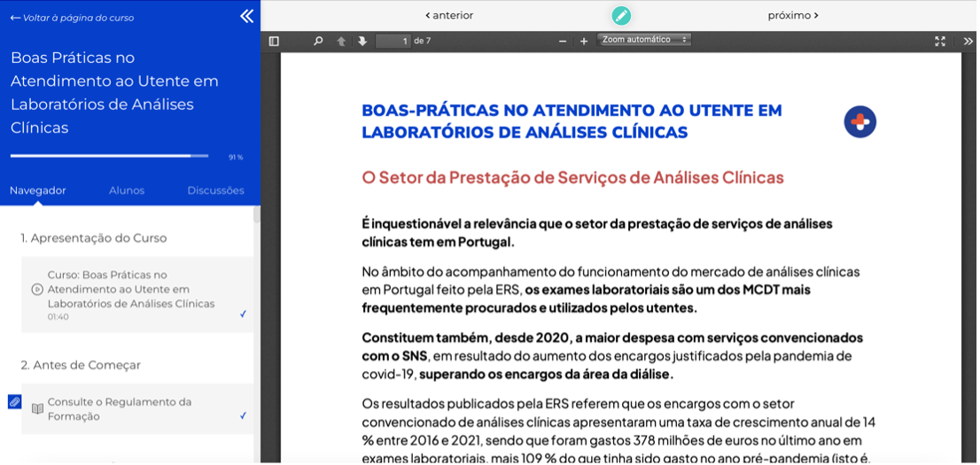Toggle the PDF viewer sidebar panel
Image resolution: width=980 pixels, height=465 pixels.
point(274,41)
